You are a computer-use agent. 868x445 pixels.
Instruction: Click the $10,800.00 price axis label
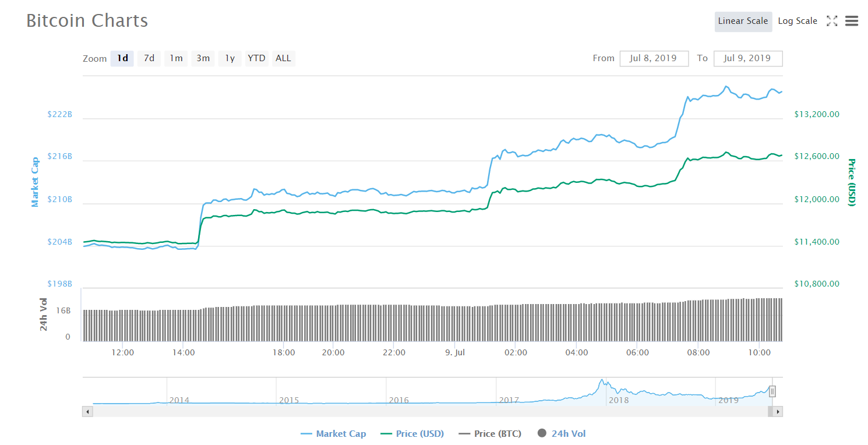[x=817, y=284]
